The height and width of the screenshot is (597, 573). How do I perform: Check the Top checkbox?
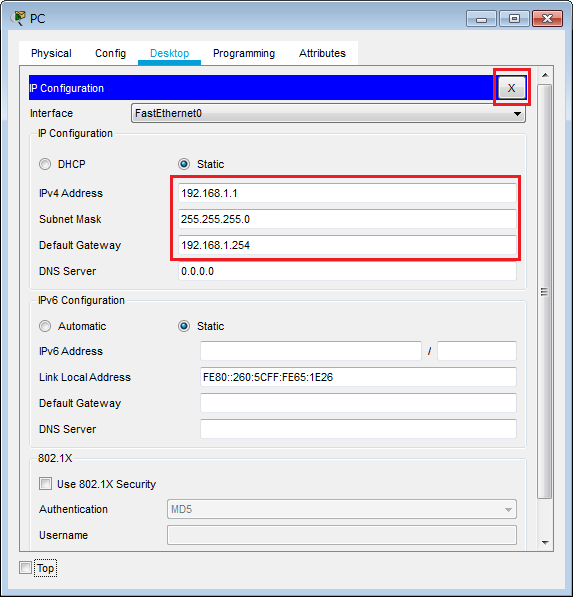(26, 568)
